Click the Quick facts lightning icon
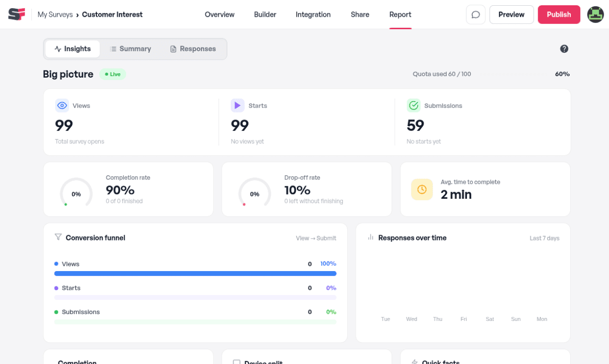This screenshot has width=609, height=364. coord(415,363)
